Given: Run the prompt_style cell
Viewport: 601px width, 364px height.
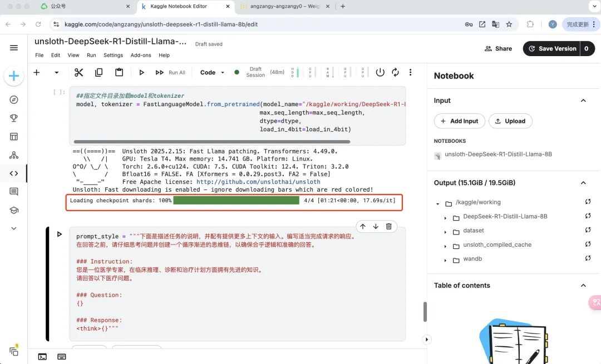Looking at the screenshot, I should coord(60,234).
